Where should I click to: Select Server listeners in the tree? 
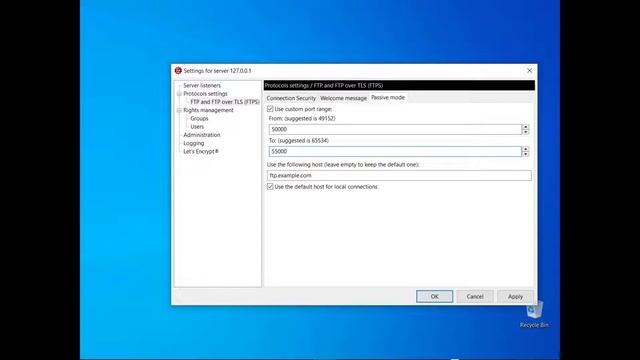[x=202, y=85]
